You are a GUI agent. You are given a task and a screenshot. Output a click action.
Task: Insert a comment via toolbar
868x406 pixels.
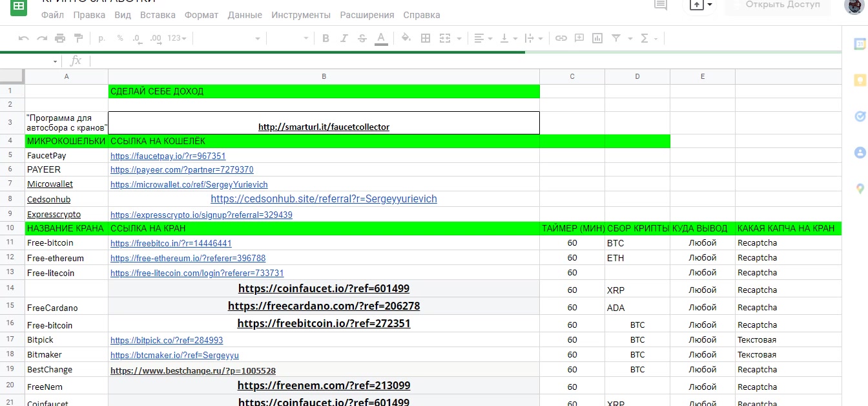click(x=579, y=39)
